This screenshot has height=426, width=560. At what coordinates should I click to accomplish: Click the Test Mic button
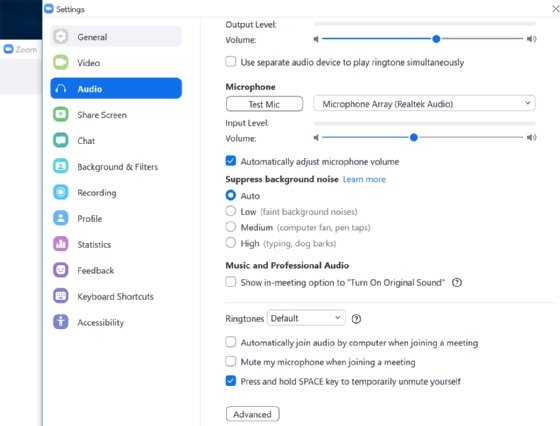pyautogui.click(x=264, y=104)
